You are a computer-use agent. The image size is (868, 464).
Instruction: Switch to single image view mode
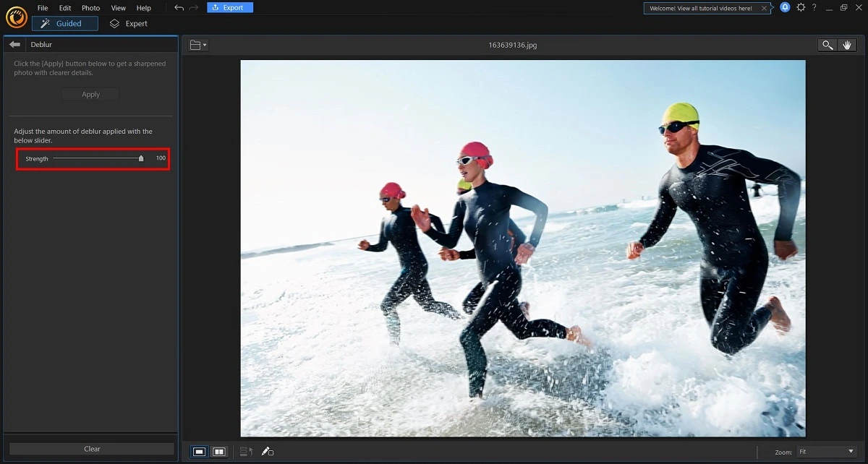(x=199, y=452)
